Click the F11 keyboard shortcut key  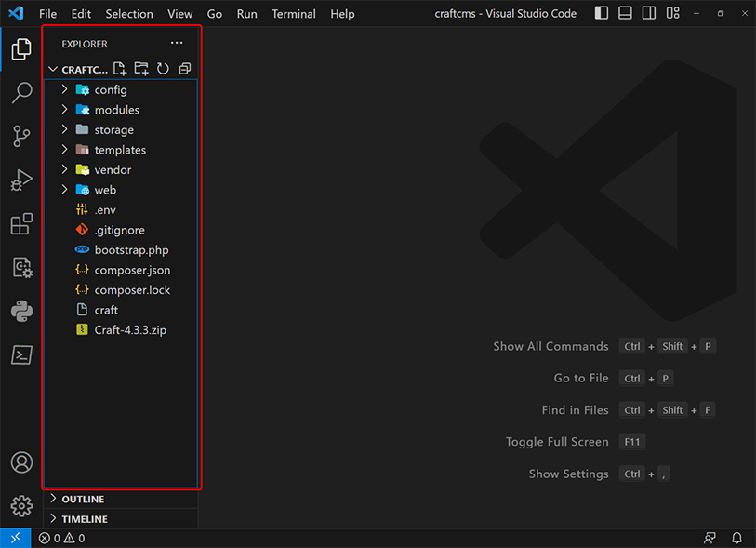pos(631,442)
